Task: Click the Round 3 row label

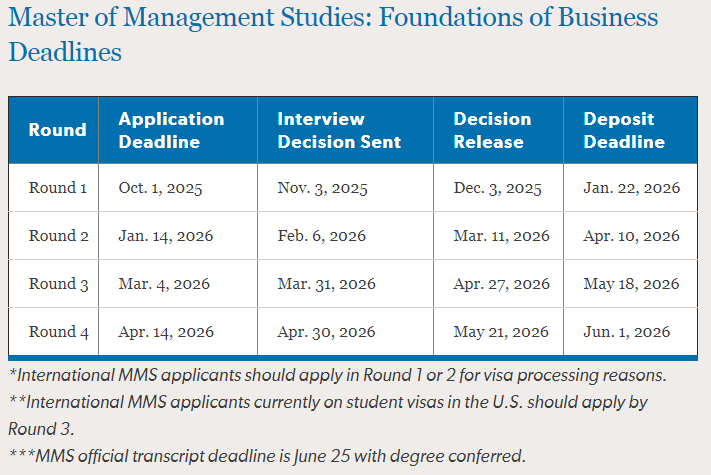Action: pyautogui.click(x=58, y=284)
